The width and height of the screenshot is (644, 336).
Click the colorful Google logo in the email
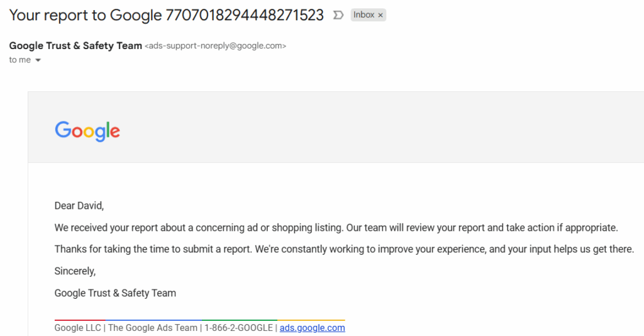(x=87, y=131)
